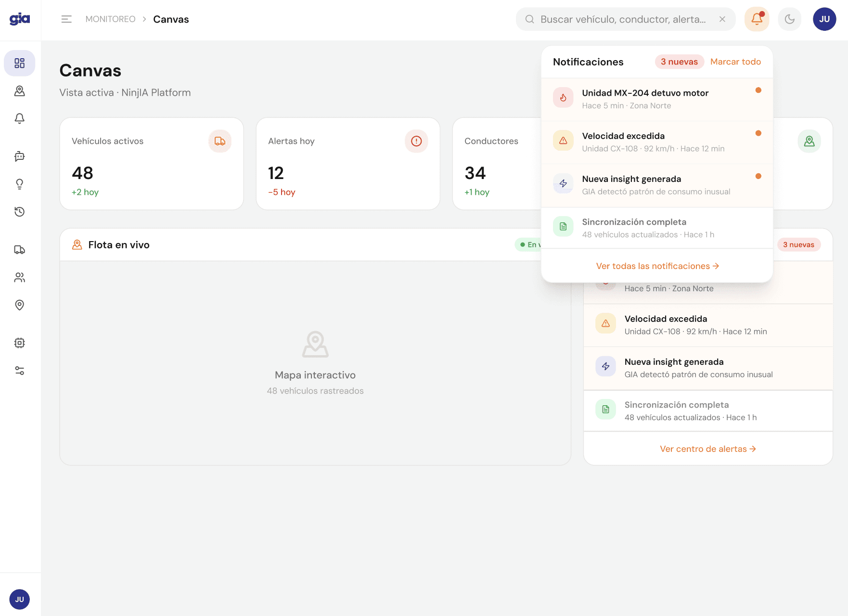Open alerts bell icon in sidebar
Viewport: 848px width, 616px height.
click(20, 118)
